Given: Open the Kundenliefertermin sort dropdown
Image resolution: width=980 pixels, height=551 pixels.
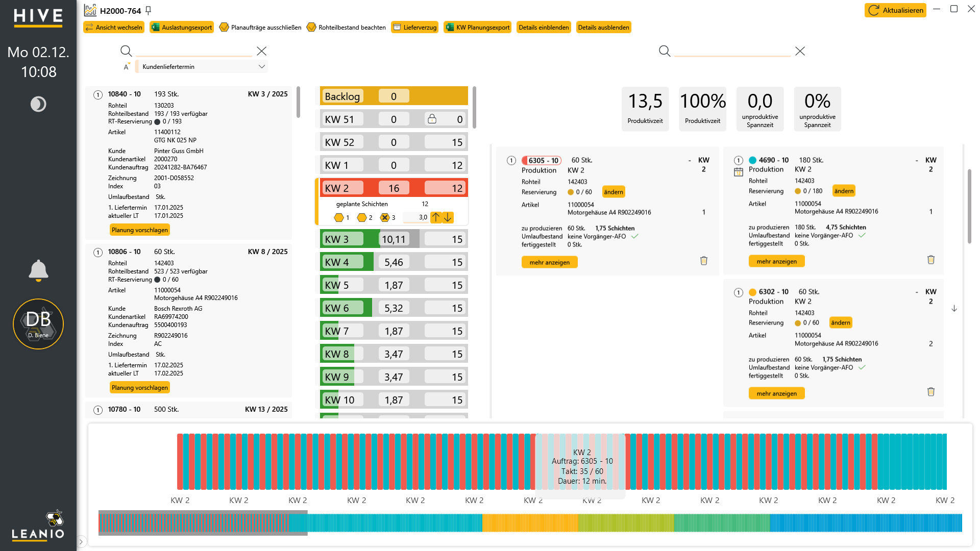Looking at the screenshot, I should coord(203,67).
